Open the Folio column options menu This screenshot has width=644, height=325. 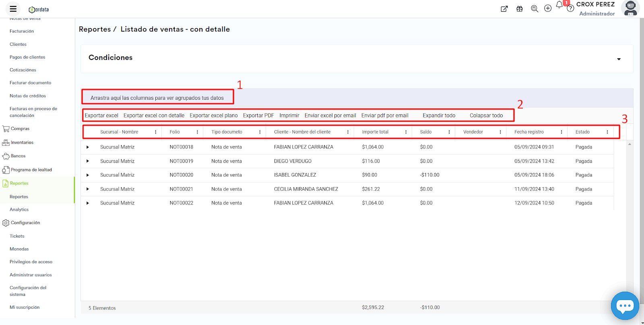click(197, 132)
